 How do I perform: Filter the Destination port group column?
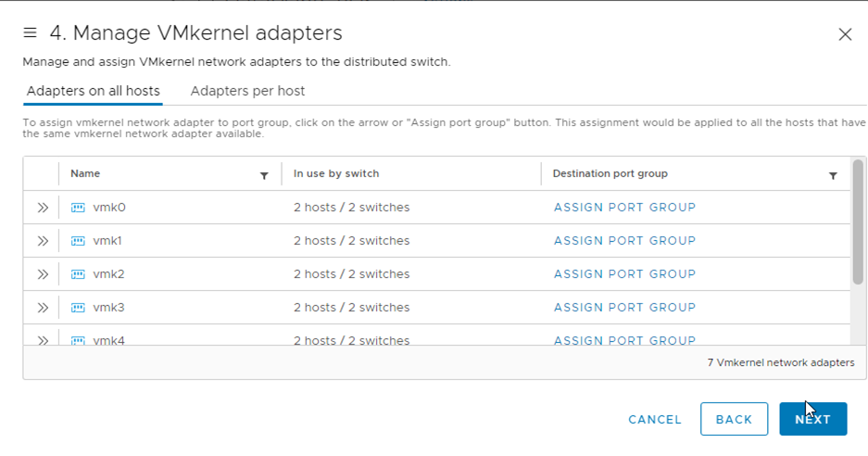833,175
